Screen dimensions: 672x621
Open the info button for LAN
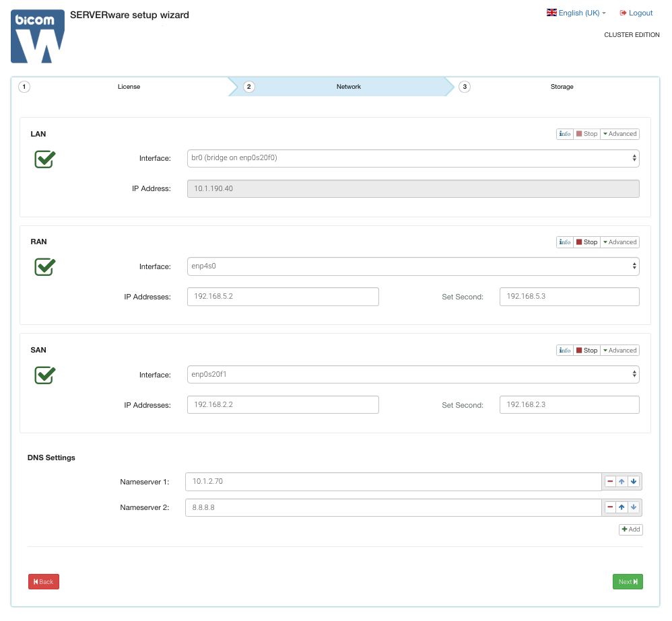[565, 134]
